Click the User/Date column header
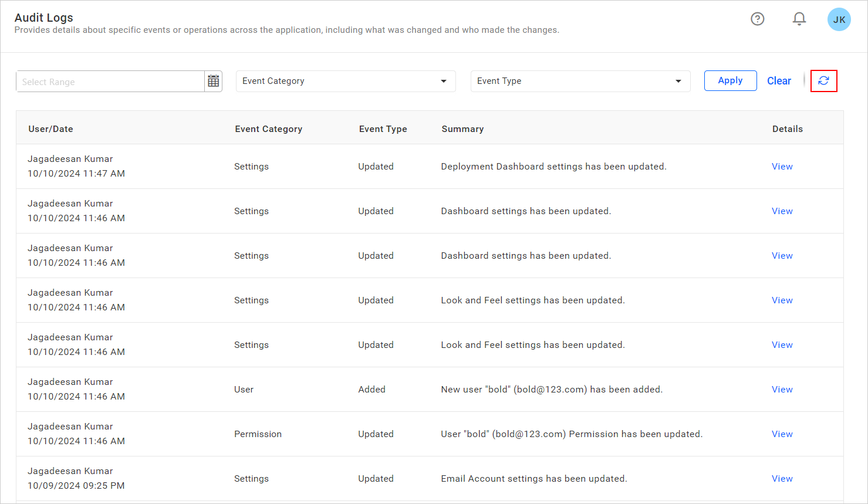The height and width of the screenshot is (504, 868). 50,128
